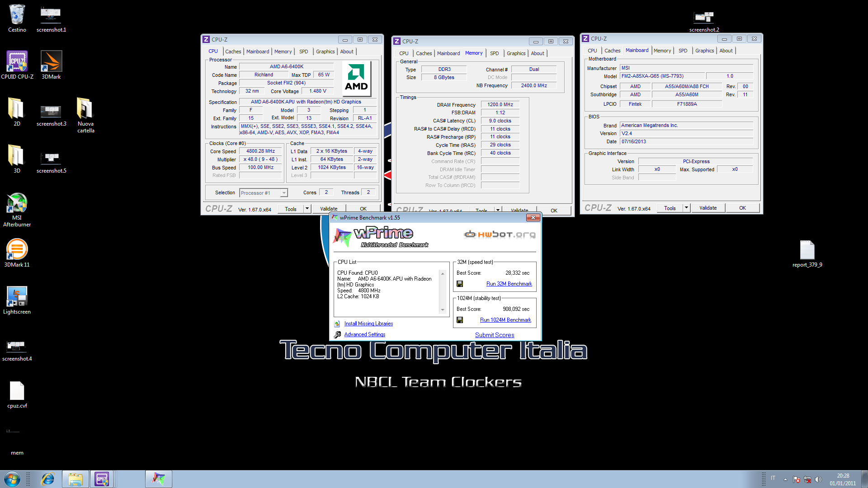Switch to Memory tab in right CPU-Z

(x=662, y=51)
